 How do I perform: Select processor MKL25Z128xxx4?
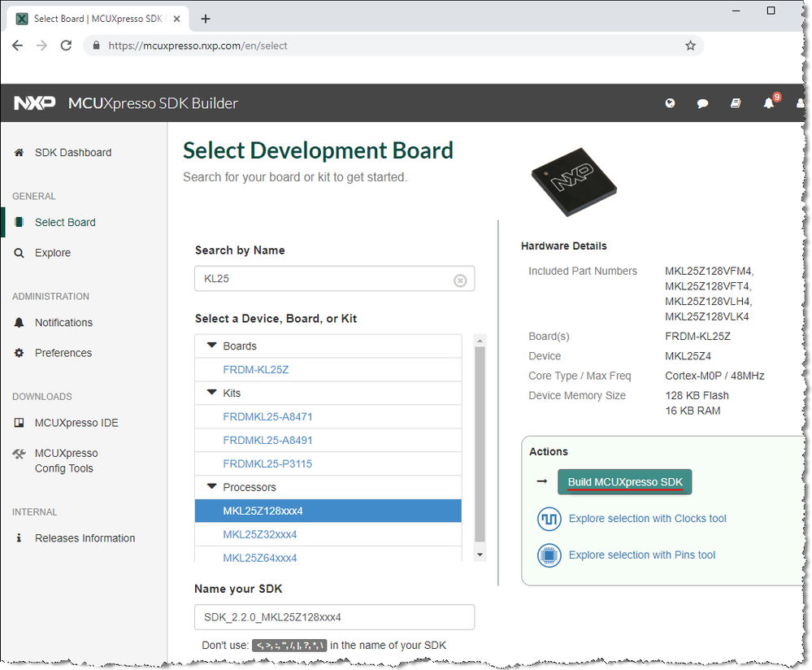pyautogui.click(x=328, y=511)
